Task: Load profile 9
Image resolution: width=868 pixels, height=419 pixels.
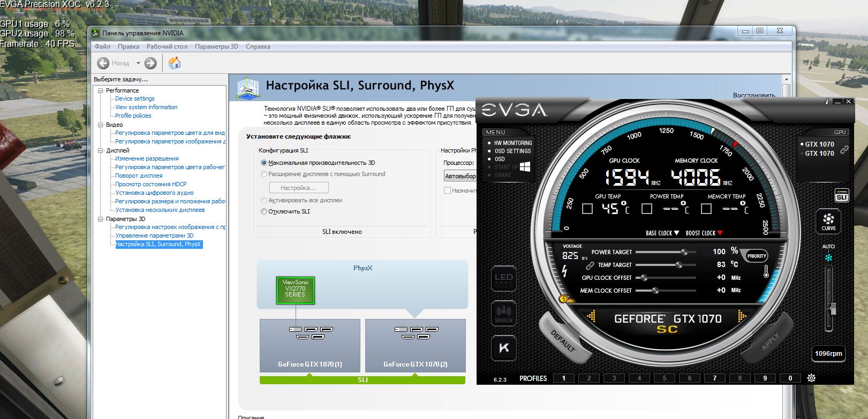Action: (765, 378)
